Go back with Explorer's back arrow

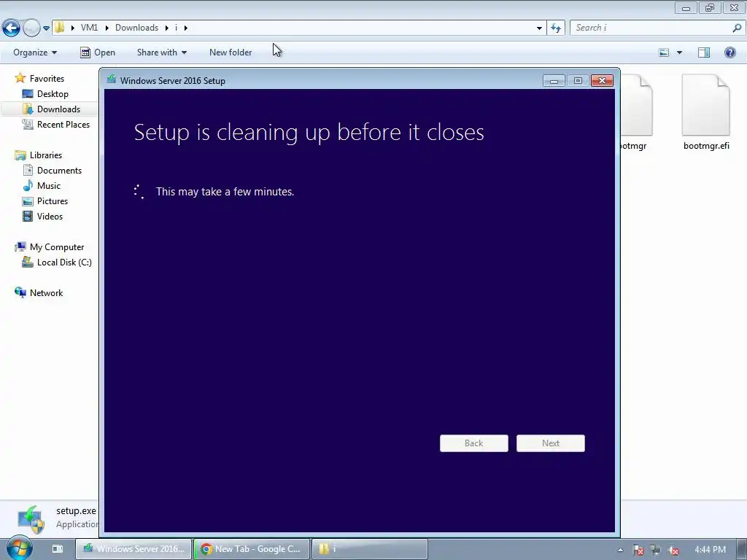click(11, 28)
